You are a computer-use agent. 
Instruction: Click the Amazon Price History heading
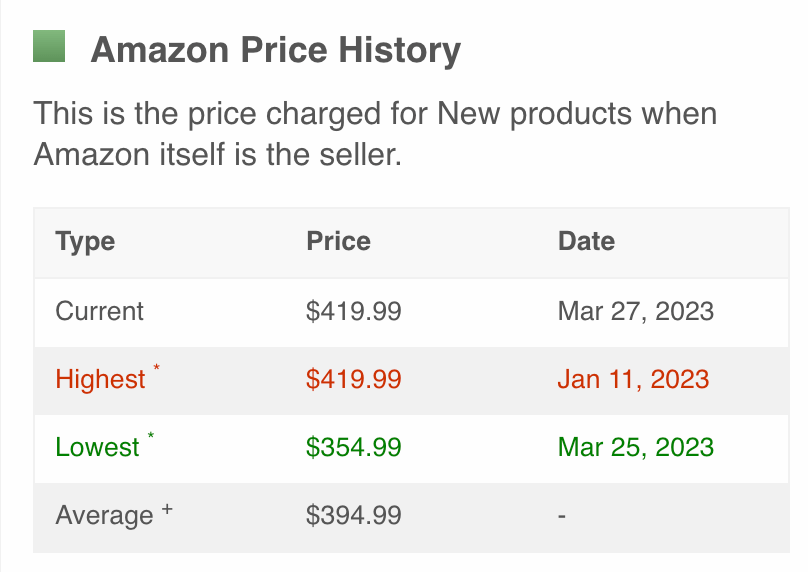(275, 49)
